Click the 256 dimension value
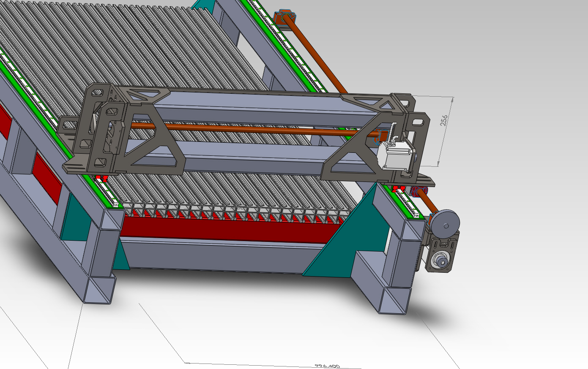 tap(443, 120)
